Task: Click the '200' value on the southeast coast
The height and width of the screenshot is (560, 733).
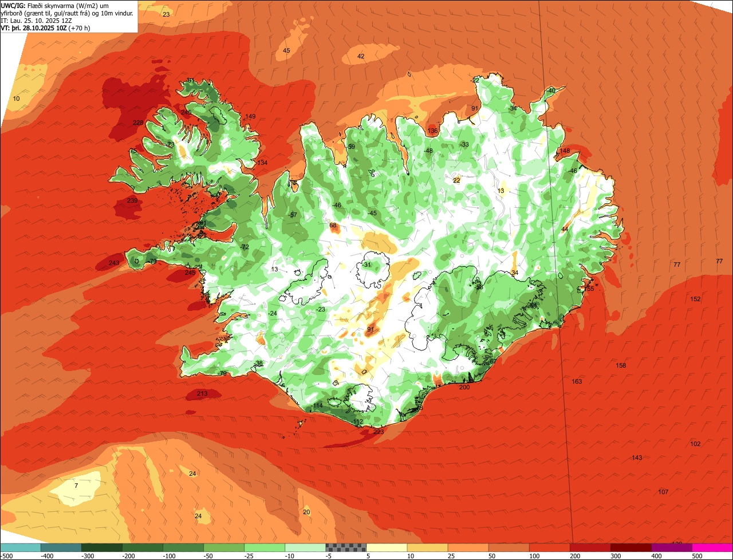Action: pyautogui.click(x=464, y=387)
